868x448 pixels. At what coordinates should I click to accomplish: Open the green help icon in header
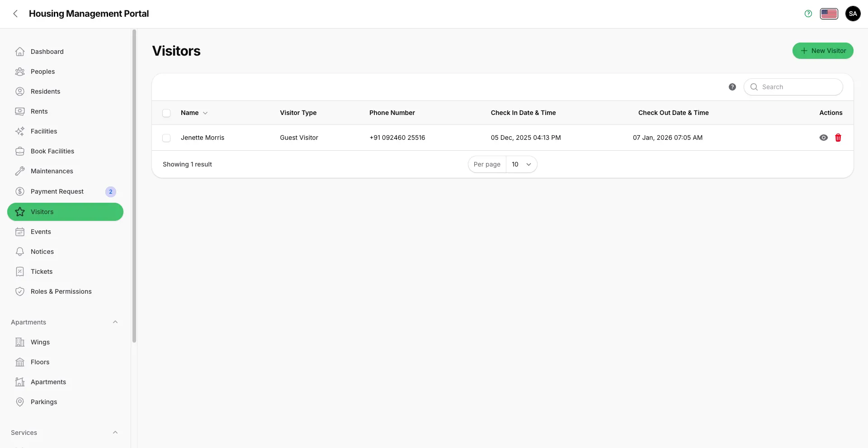[808, 14]
